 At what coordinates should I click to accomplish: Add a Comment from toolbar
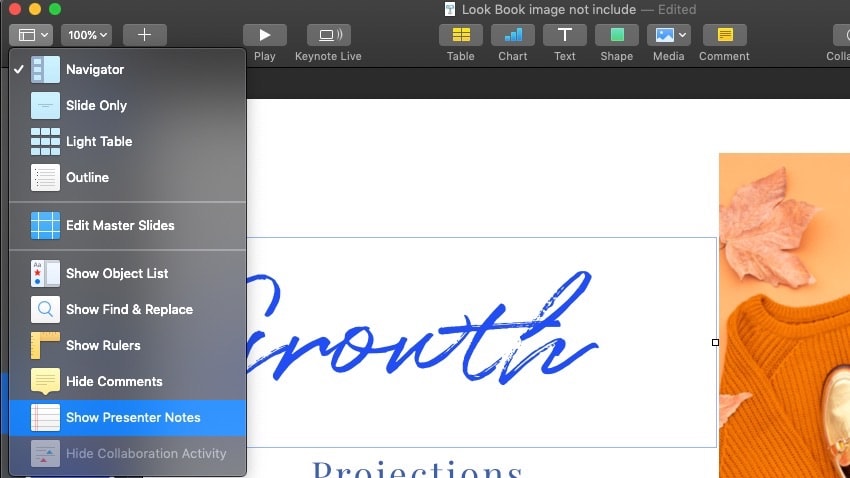(725, 35)
